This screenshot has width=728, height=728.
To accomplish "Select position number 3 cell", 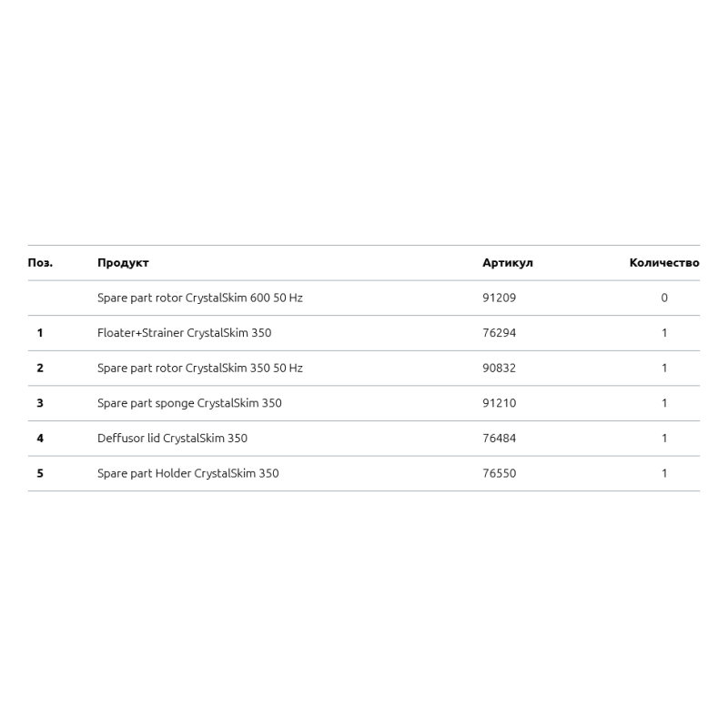I will [x=40, y=403].
